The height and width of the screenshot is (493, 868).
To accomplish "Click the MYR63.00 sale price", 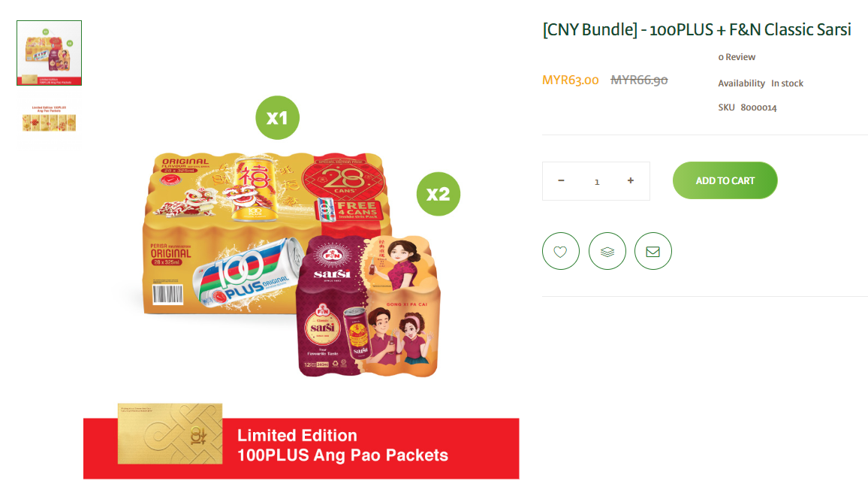I will pyautogui.click(x=570, y=80).
